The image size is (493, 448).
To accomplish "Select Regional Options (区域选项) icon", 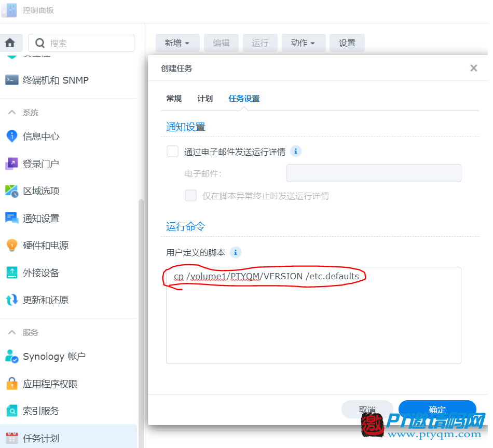I will 11,191.
